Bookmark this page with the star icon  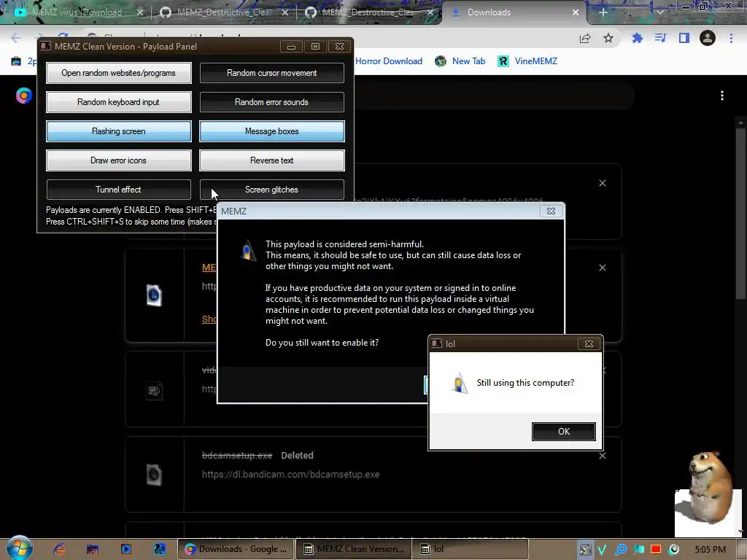608,38
